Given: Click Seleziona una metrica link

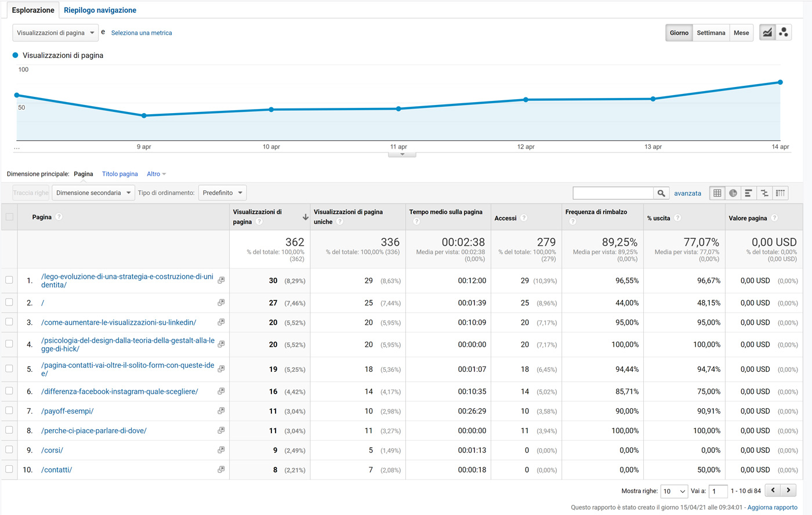Looking at the screenshot, I should tap(142, 33).
